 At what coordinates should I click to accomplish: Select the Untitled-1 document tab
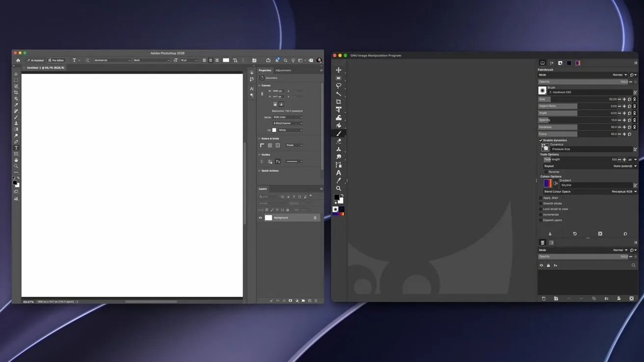pos(44,68)
